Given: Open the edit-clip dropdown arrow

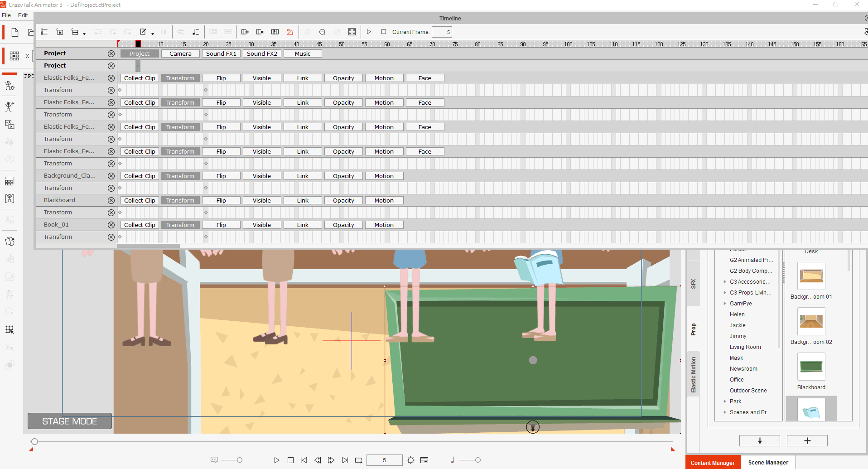Looking at the screenshot, I should click(153, 34).
